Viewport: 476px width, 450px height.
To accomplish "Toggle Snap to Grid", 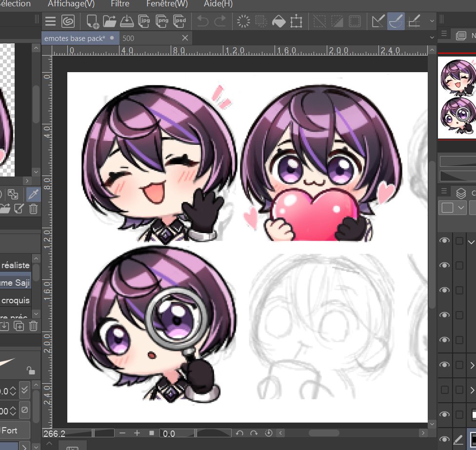I will pyautogui.click(x=414, y=21).
